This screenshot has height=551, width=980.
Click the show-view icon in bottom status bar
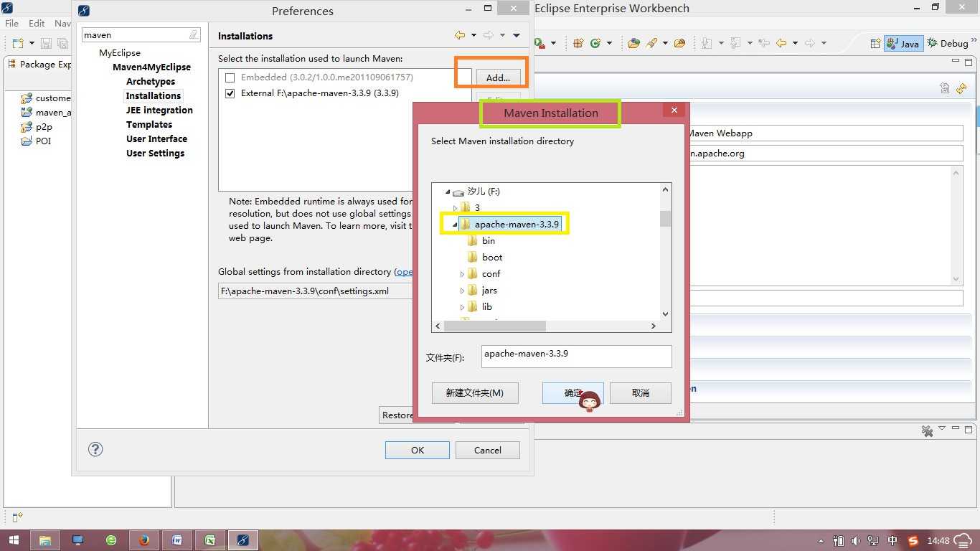[17, 517]
